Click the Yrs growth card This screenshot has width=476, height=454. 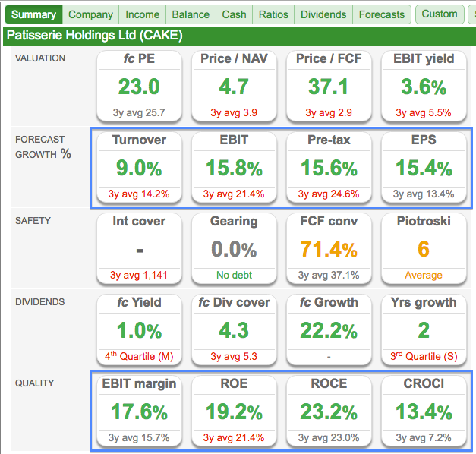tap(424, 329)
